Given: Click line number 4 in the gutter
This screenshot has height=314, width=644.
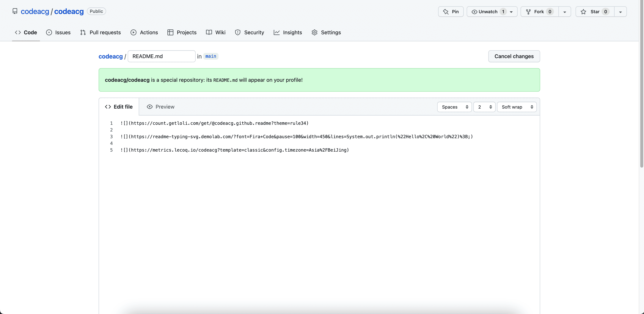Looking at the screenshot, I should click(x=111, y=143).
